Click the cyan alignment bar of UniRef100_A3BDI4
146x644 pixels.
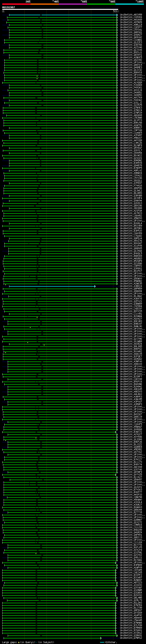pos(52,286)
